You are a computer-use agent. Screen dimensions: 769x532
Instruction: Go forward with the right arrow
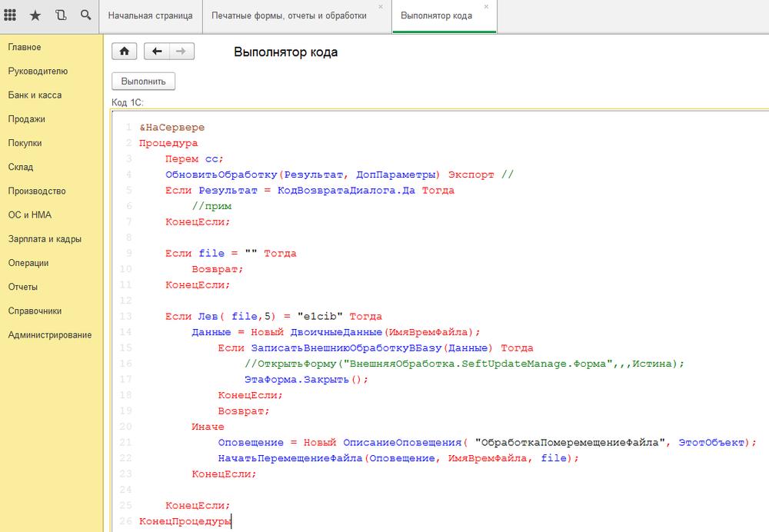point(181,51)
